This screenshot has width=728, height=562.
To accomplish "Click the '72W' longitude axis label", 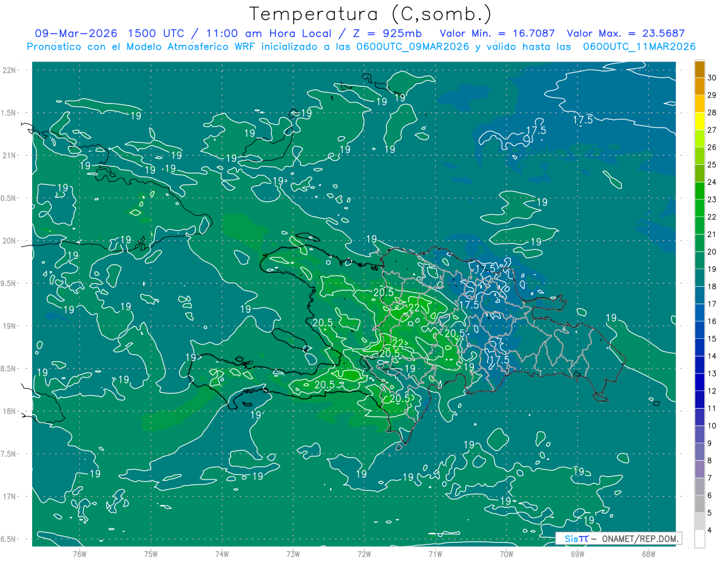I will click(364, 554).
